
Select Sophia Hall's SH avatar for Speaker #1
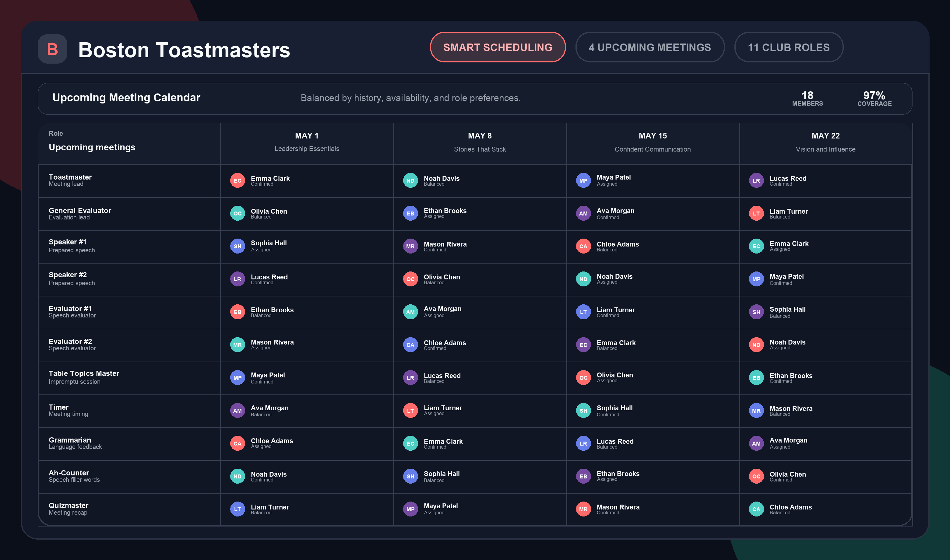237,246
